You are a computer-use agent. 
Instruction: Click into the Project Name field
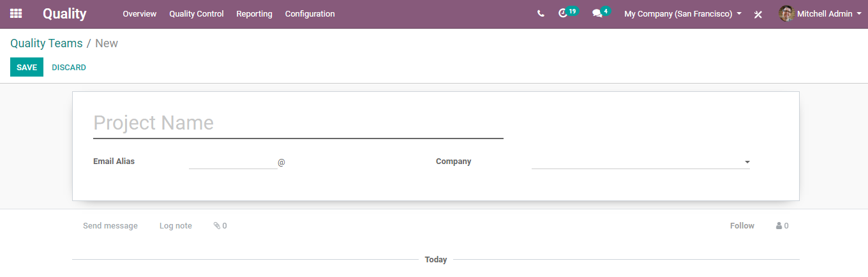[x=298, y=123]
